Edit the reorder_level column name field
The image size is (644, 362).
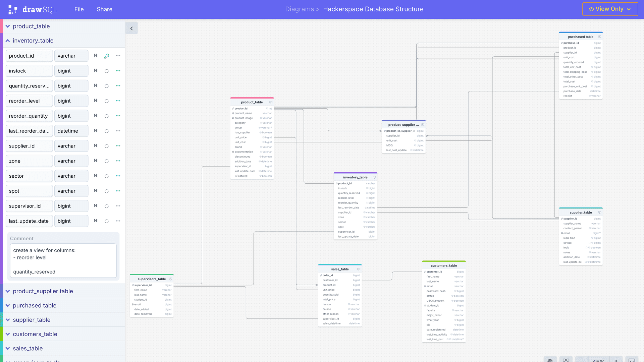point(29,101)
